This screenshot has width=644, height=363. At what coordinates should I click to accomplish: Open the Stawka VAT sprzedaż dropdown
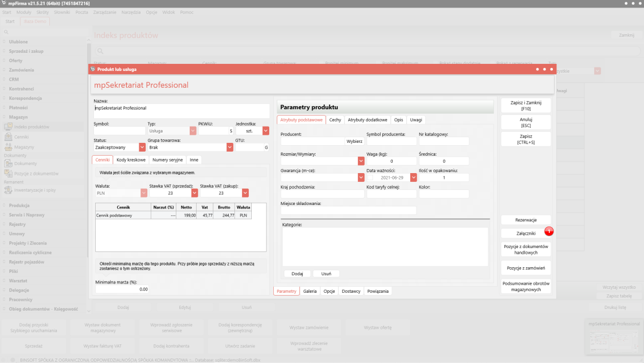[195, 193]
